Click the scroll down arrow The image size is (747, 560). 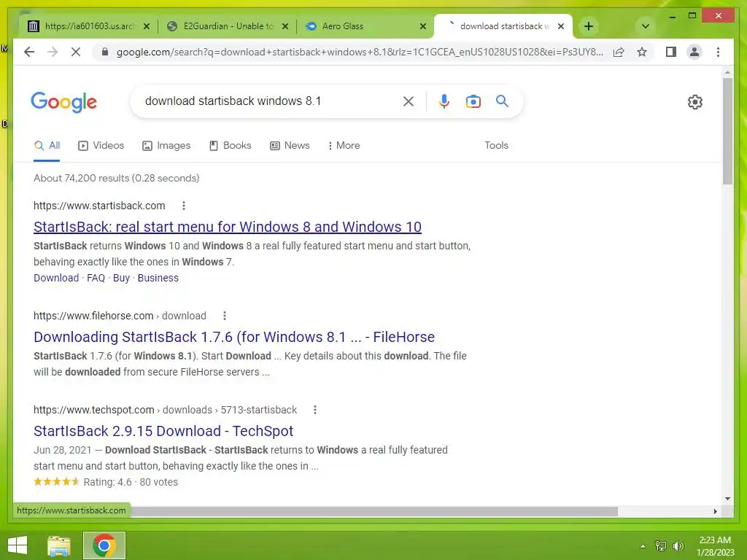pos(727,499)
